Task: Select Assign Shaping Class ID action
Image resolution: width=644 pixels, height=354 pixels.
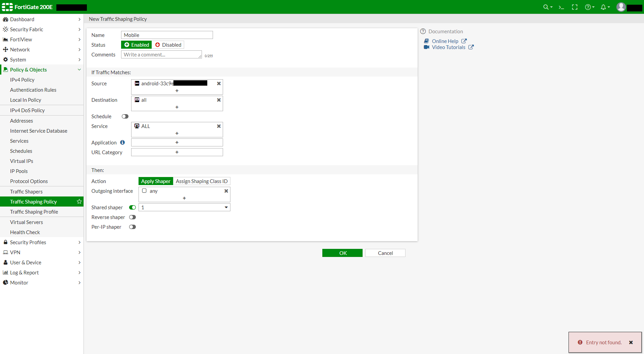Action: [x=202, y=181]
